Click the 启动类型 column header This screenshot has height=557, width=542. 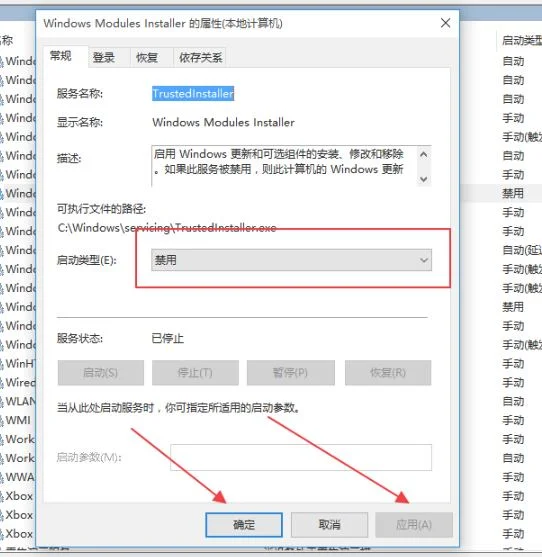click(x=521, y=40)
